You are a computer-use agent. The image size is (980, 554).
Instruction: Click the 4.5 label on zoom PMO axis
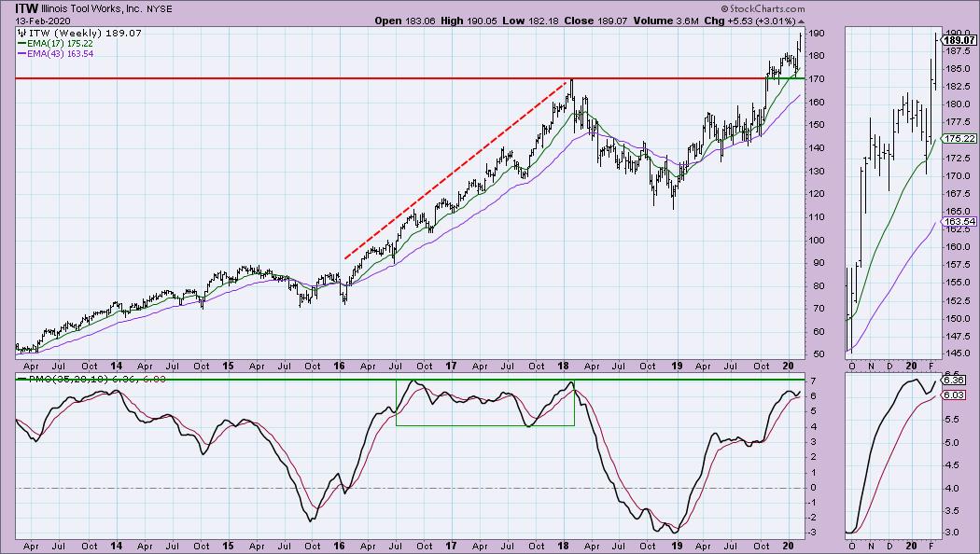coord(952,465)
